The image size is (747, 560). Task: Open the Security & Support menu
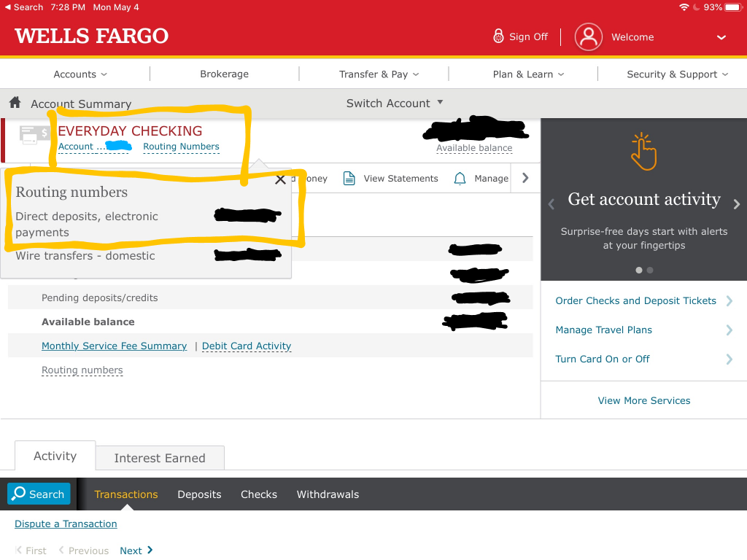[x=678, y=74]
